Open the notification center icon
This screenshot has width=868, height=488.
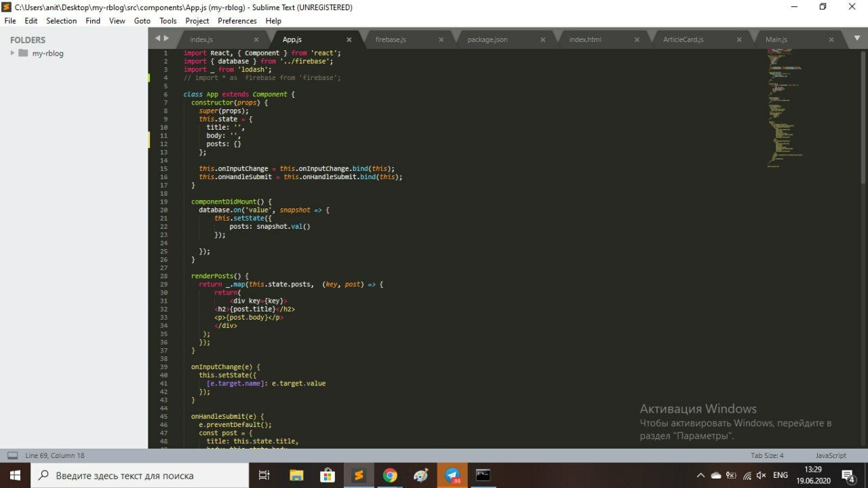pos(849,475)
